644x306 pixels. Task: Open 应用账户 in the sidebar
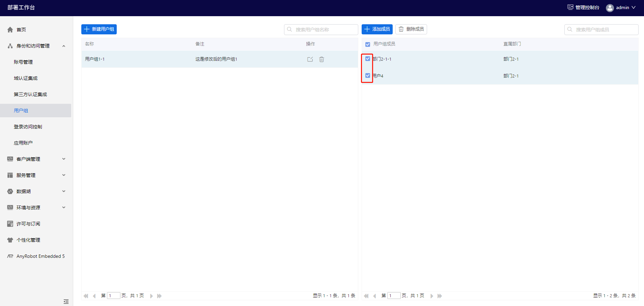click(23, 143)
